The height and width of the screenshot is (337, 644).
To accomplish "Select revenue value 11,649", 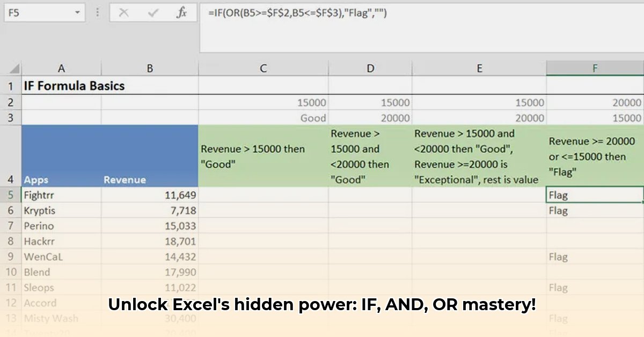I will [x=150, y=195].
